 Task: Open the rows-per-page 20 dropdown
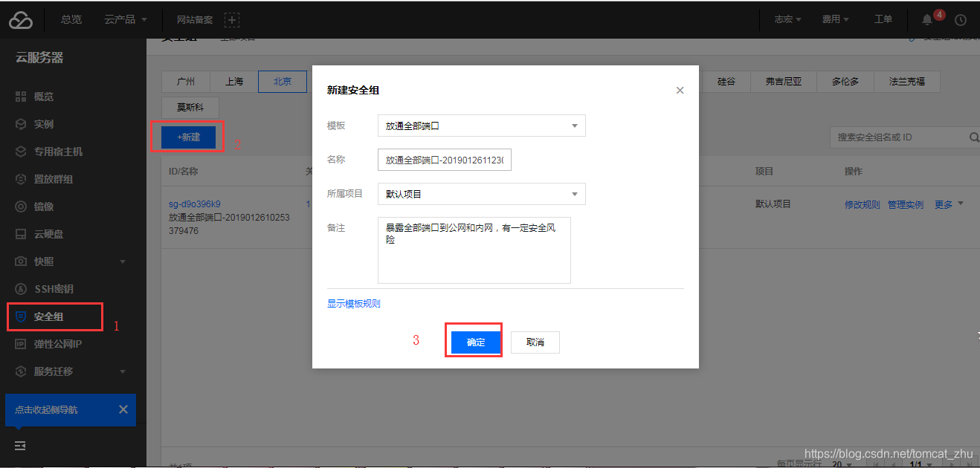[843, 464]
